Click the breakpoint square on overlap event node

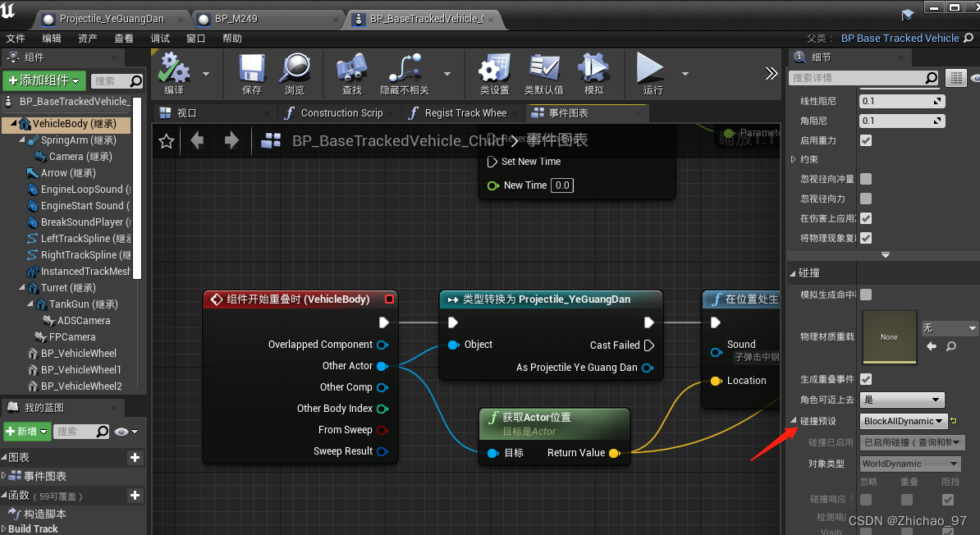tap(389, 300)
